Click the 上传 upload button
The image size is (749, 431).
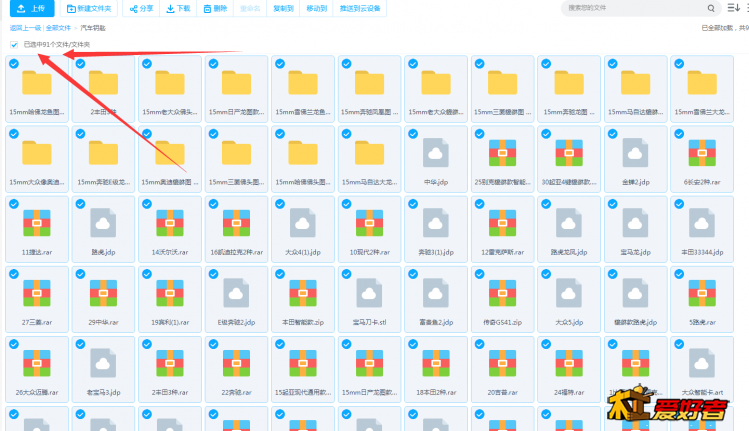32,8
